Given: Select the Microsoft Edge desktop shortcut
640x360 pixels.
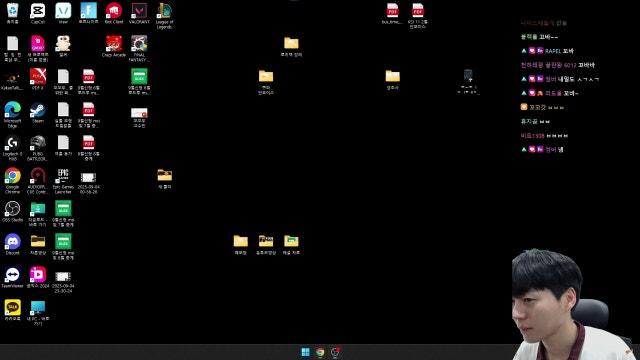Looking at the screenshot, I should click(12, 115).
